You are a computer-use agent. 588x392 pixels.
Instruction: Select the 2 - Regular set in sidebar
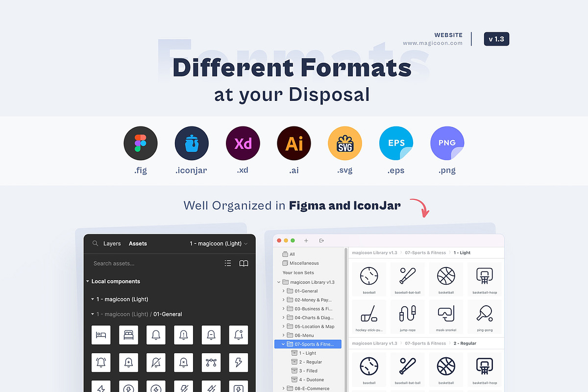[x=304, y=362]
